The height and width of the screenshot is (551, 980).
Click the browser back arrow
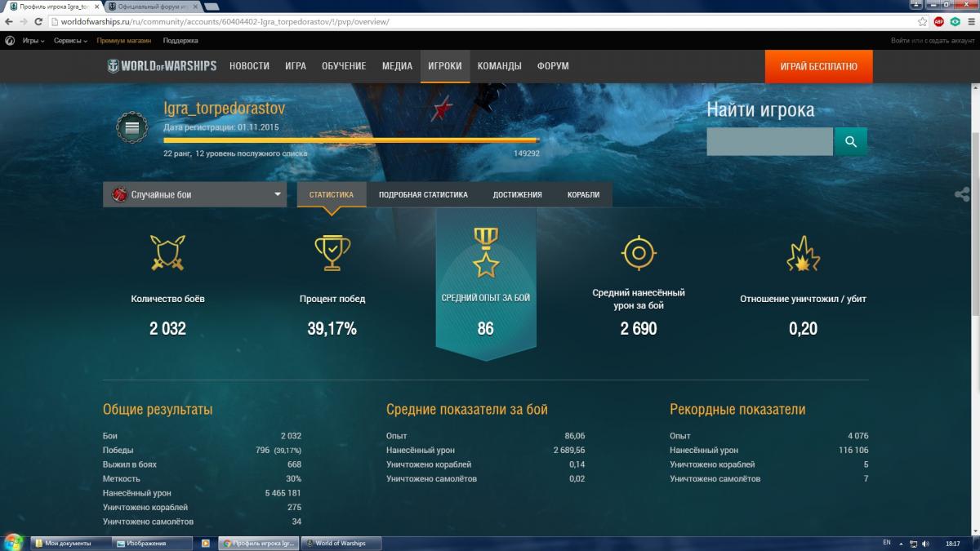9,21
